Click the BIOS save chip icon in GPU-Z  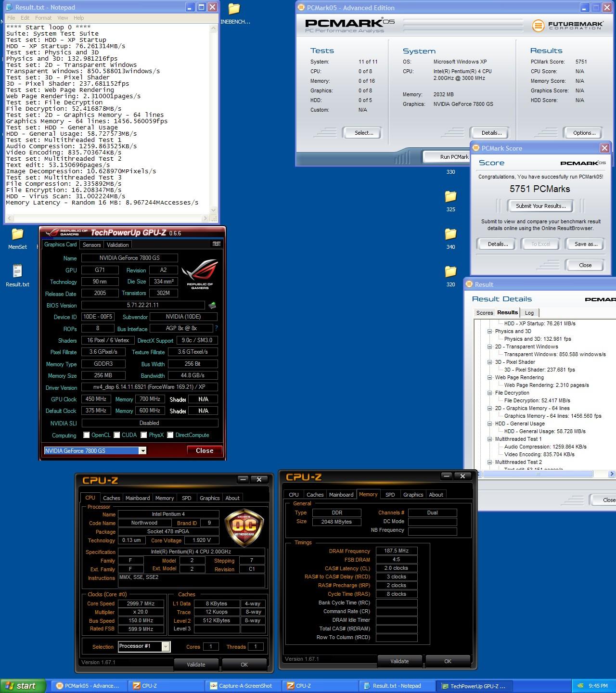pos(212,305)
